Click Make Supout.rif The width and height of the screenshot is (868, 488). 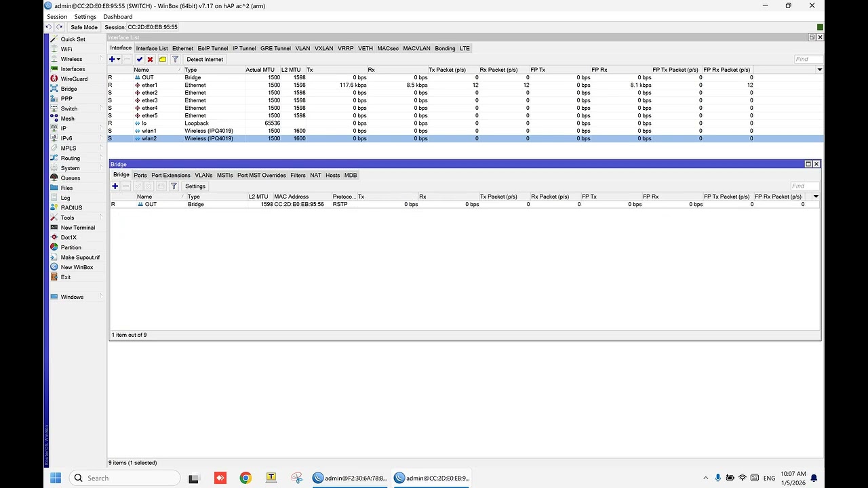pos(80,257)
